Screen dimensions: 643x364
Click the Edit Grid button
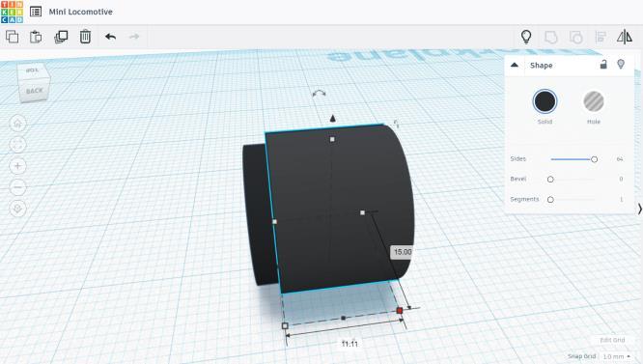click(612, 340)
